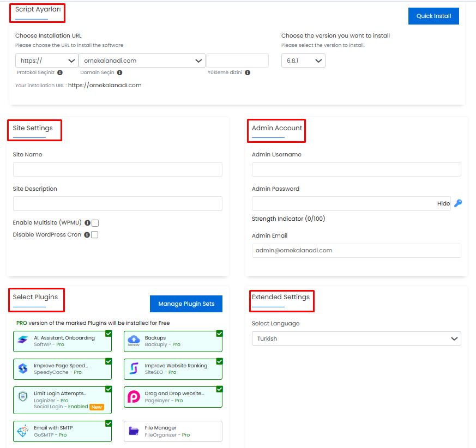Click the Yükleme dizini info icon
476x448 pixels.
[x=248, y=72]
